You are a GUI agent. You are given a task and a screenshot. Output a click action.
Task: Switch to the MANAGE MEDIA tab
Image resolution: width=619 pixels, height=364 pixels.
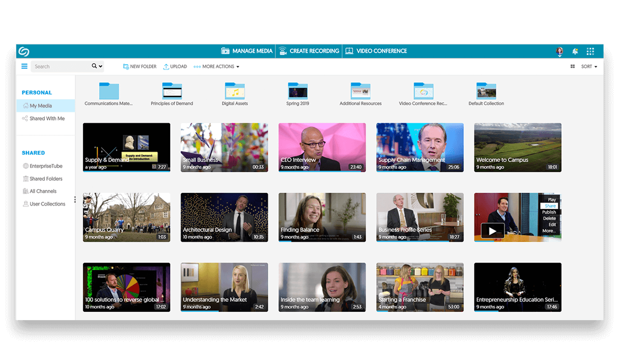pyautogui.click(x=247, y=51)
